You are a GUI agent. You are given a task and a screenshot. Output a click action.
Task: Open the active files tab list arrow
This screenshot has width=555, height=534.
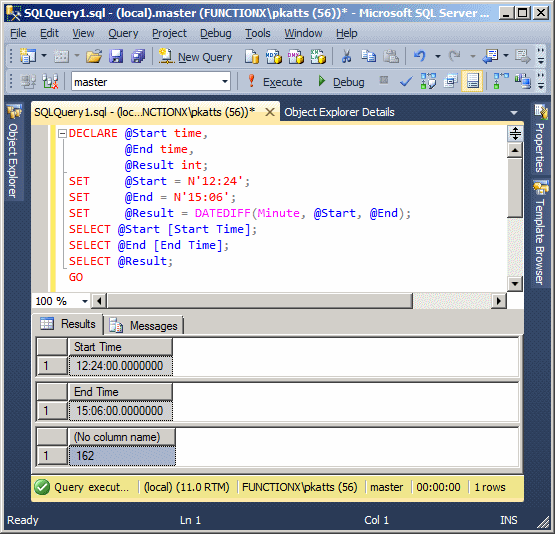[x=514, y=113]
